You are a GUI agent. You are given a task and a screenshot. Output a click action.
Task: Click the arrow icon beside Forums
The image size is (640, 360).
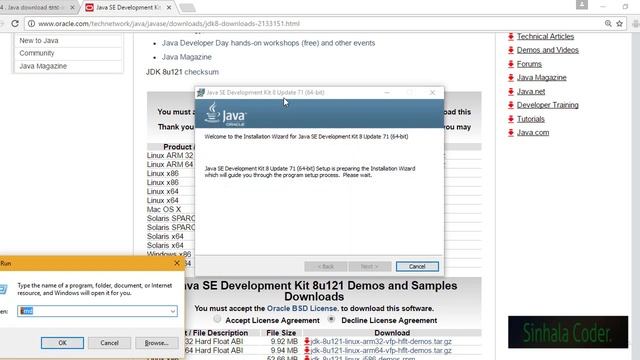[x=511, y=64]
